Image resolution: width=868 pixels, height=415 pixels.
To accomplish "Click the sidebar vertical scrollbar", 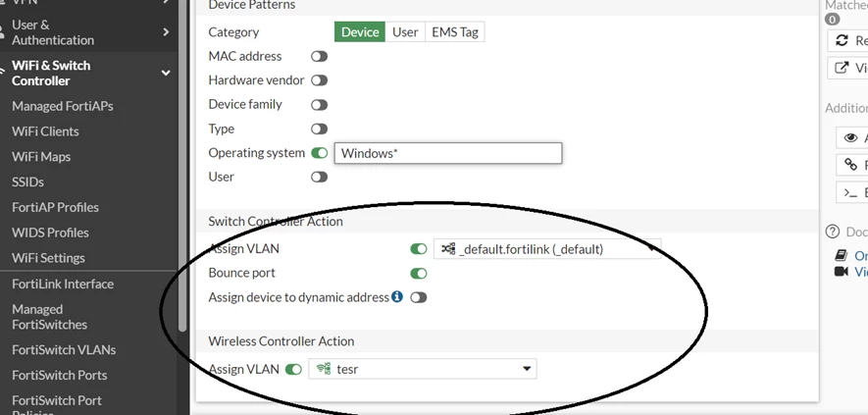I will pyautogui.click(x=182, y=166).
